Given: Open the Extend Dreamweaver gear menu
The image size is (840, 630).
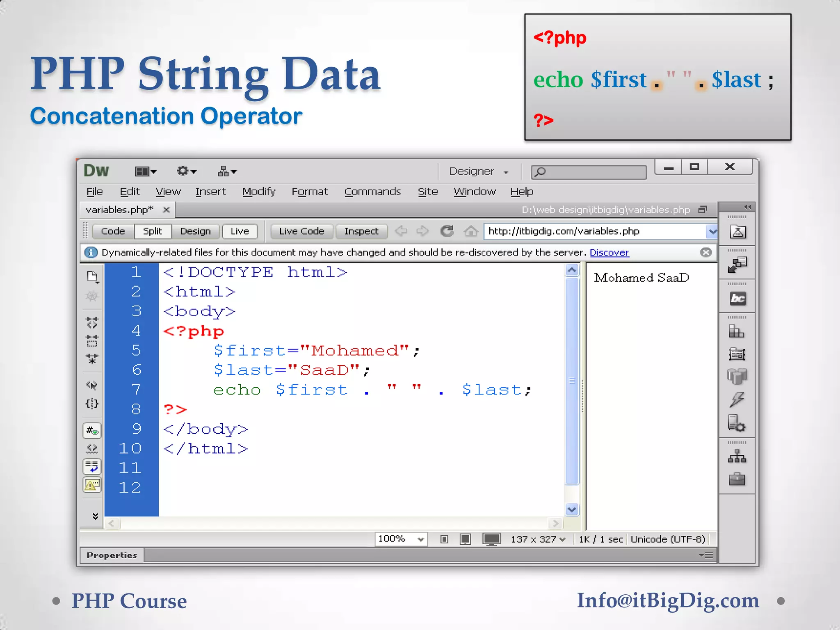Looking at the screenshot, I should click(x=187, y=171).
